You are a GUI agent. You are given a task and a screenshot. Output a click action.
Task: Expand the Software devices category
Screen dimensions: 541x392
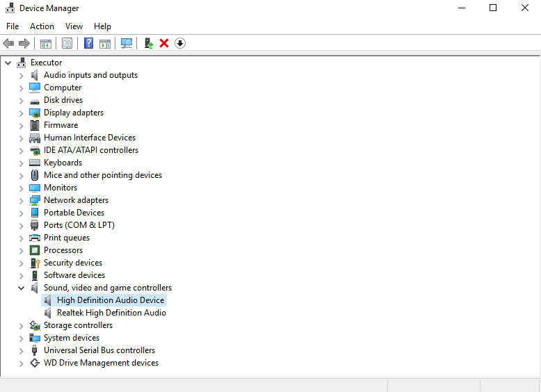pyautogui.click(x=22, y=276)
